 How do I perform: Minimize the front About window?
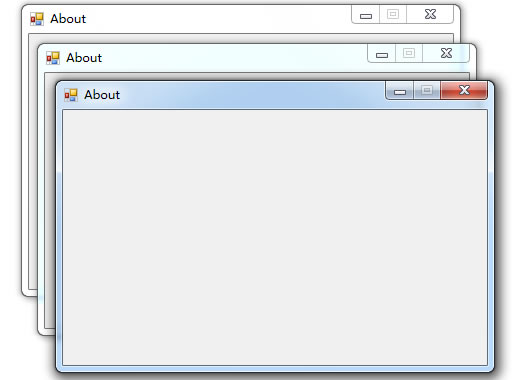pyautogui.click(x=400, y=90)
